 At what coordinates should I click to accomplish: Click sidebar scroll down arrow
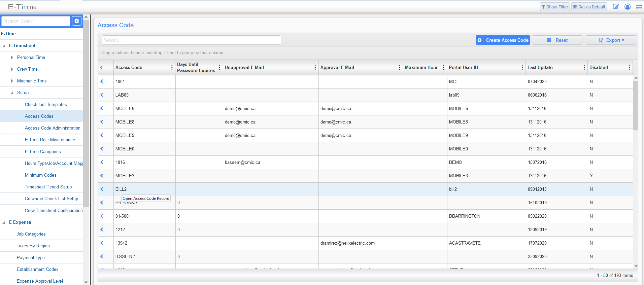click(86, 282)
